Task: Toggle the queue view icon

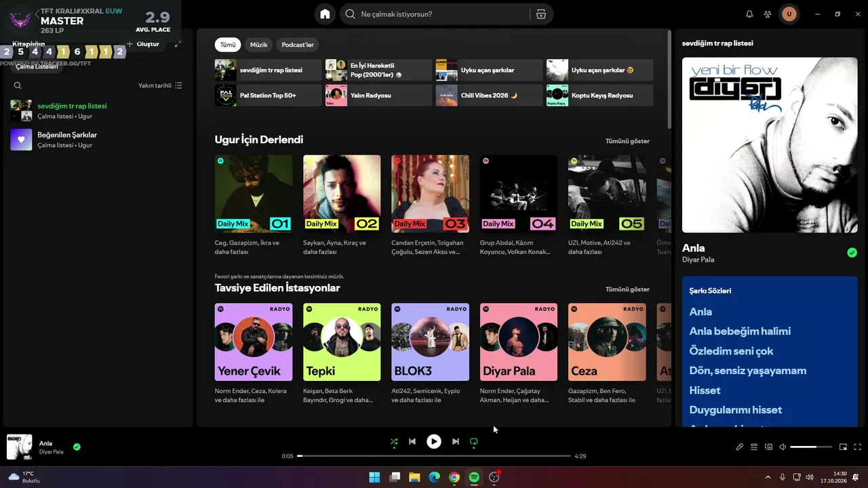Action: pos(754,447)
